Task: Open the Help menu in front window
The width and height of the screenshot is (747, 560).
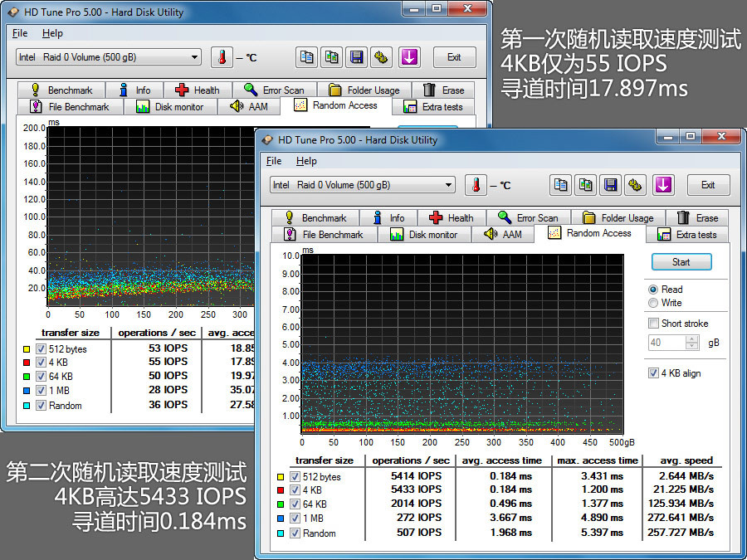Action: [306, 161]
